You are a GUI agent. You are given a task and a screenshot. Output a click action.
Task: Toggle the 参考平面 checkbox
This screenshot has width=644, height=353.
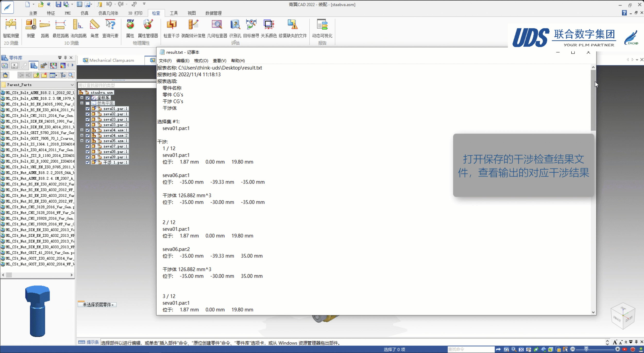point(88,103)
